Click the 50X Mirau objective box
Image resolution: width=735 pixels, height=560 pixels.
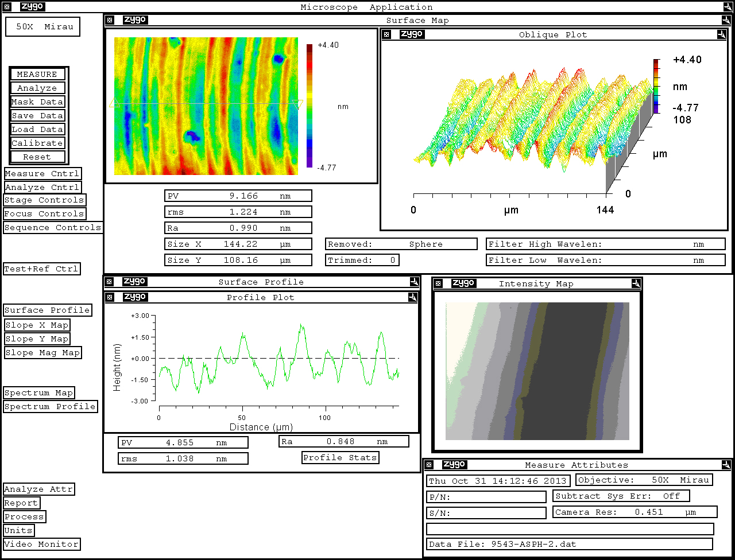[43, 27]
